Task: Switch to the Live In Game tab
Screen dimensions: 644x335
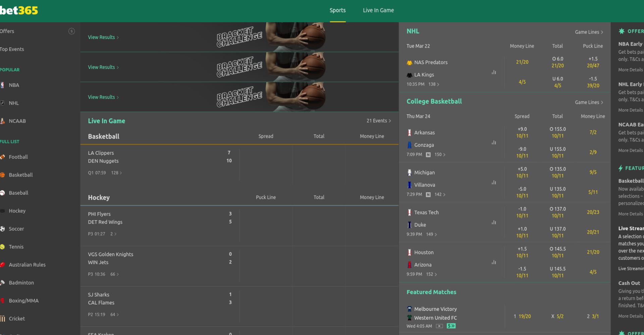Action: [x=378, y=10]
